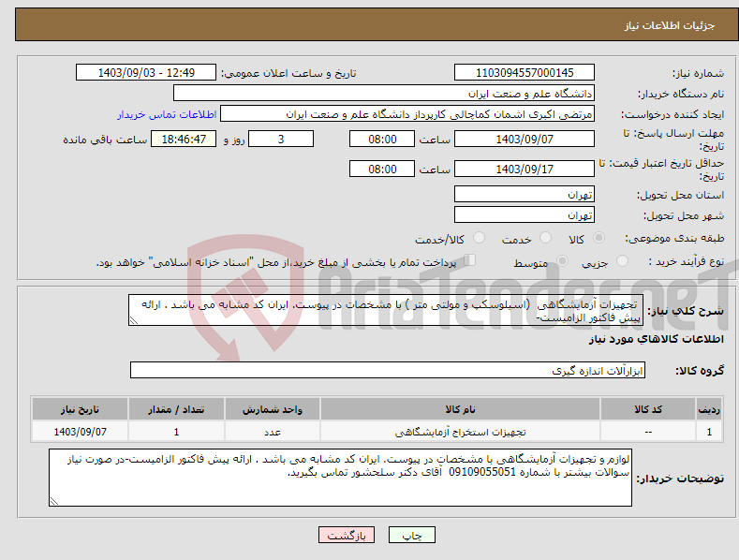Viewport: 739px width, 560px height.
Task: Click the کد کالا column header
Action: pos(648,409)
